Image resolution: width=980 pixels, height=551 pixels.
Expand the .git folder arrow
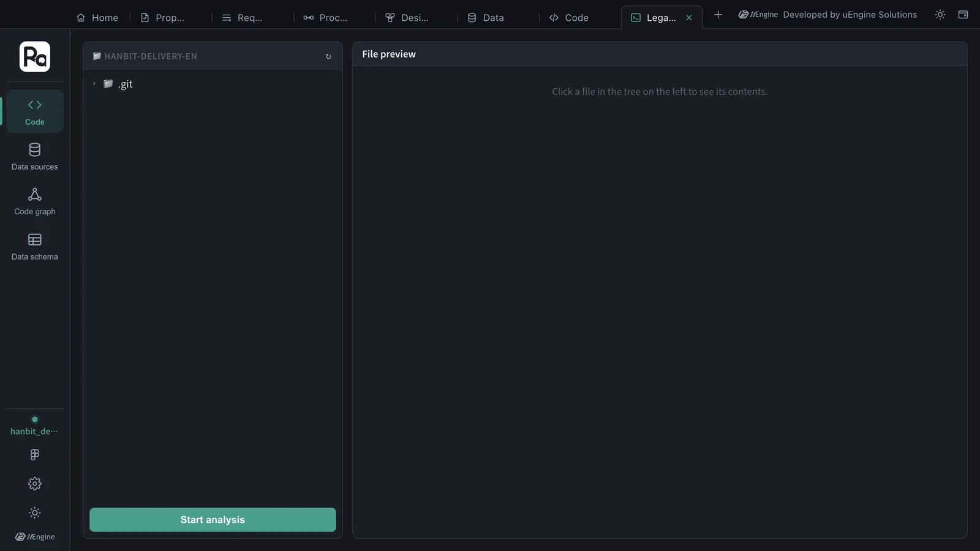point(94,84)
